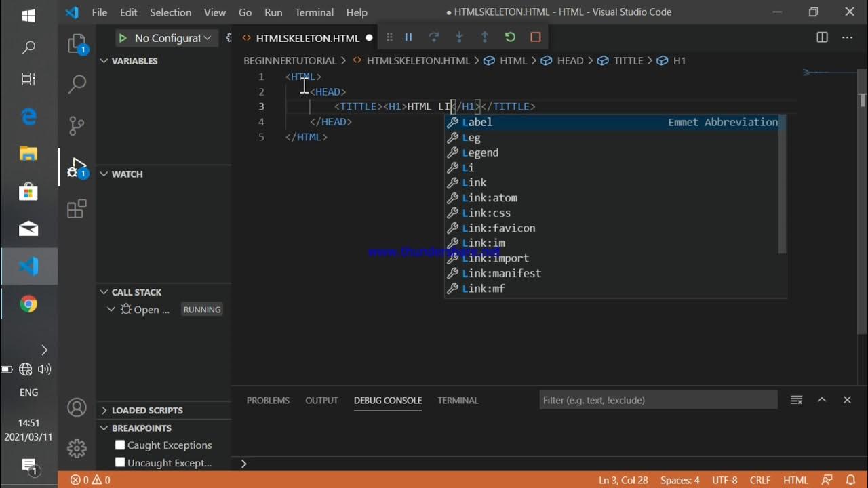Clear the debug console output
Screen dimensions: 868x488
pos(797,400)
